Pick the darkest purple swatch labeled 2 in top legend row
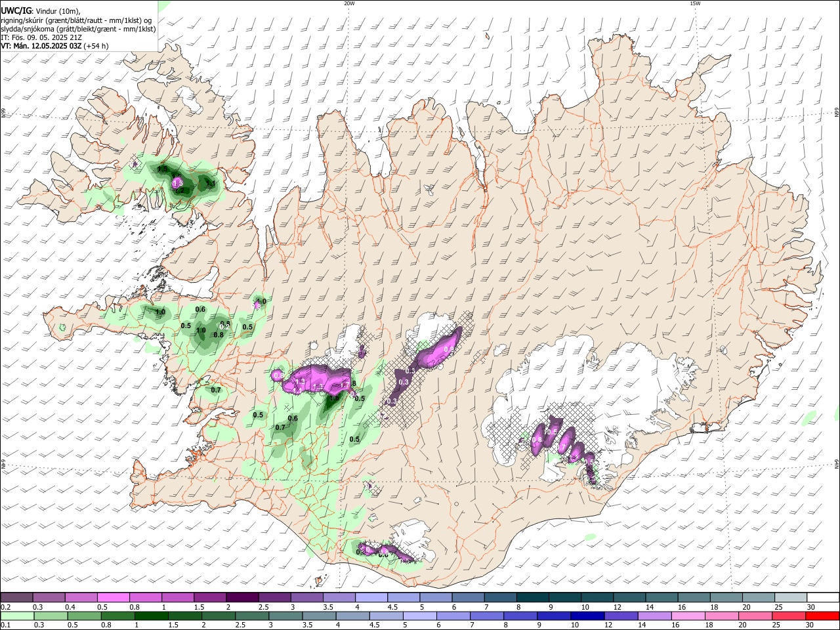Image resolution: width=840 pixels, height=630 pixels. point(242,597)
